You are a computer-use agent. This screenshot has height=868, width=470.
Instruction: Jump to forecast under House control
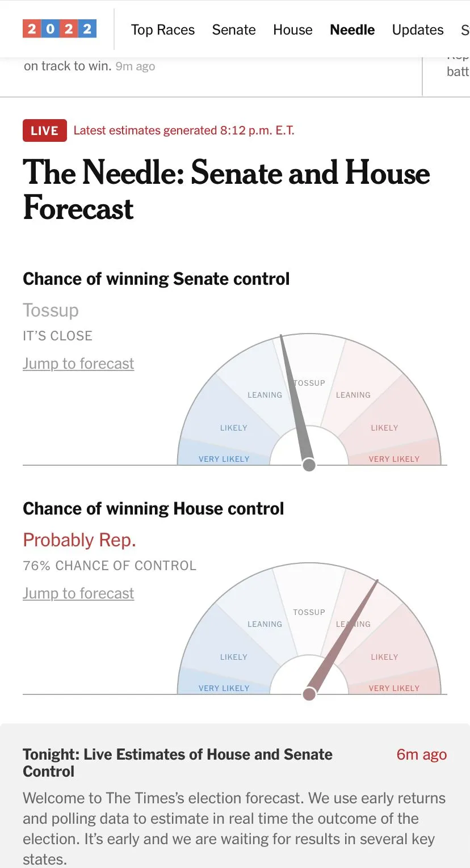(x=78, y=593)
